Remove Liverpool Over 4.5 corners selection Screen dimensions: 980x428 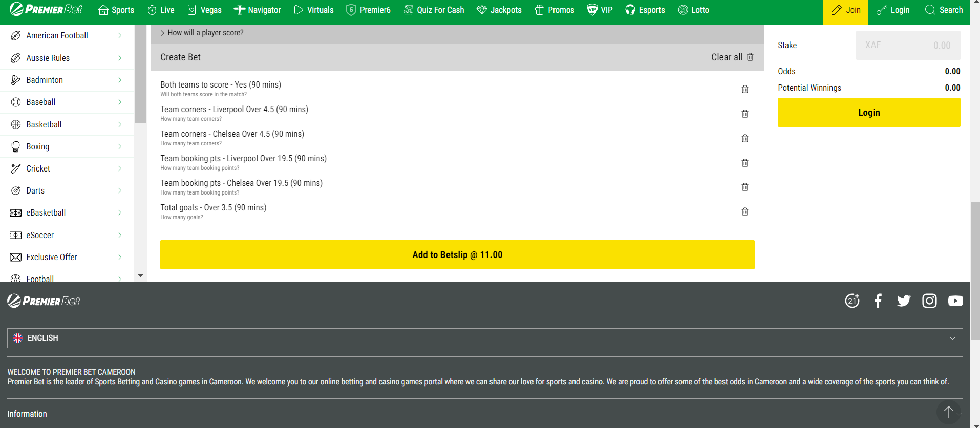(744, 114)
